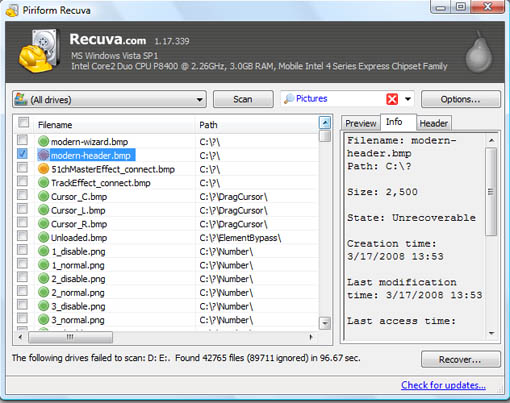Click the status icon beside modern-header.bmp
This screenshot has width=510, height=403.
43,155
